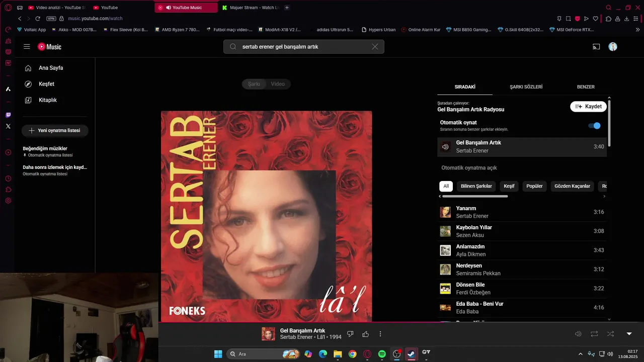This screenshot has height=362, width=644.
Task: Open the account profile avatar
Action: pyautogui.click(x=613, y=47)
